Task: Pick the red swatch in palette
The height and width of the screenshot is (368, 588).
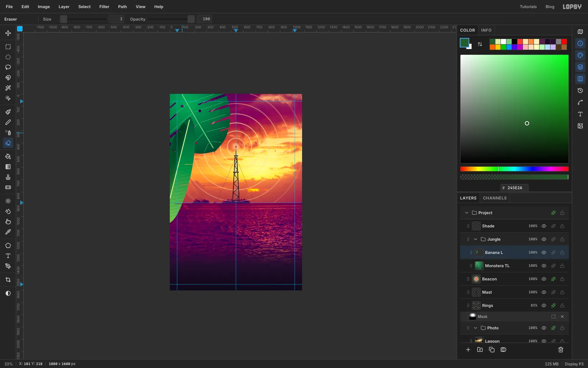Action: 564,42
